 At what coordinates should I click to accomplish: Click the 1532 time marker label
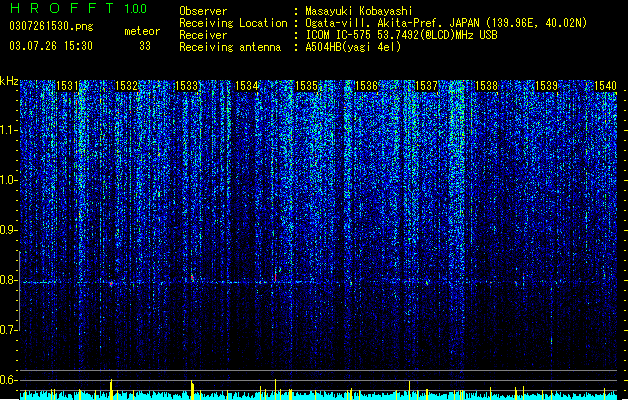126,86
